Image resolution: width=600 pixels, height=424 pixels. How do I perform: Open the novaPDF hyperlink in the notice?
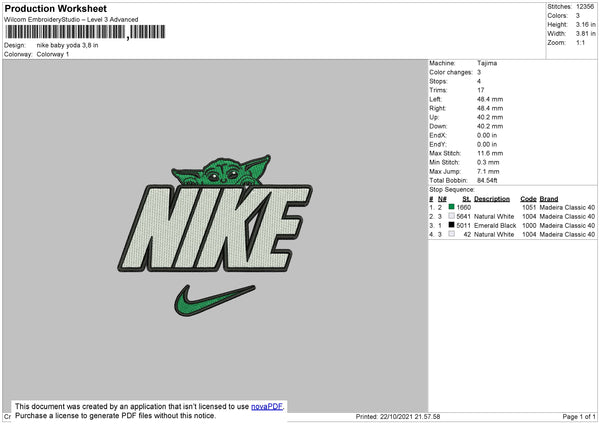267,407
